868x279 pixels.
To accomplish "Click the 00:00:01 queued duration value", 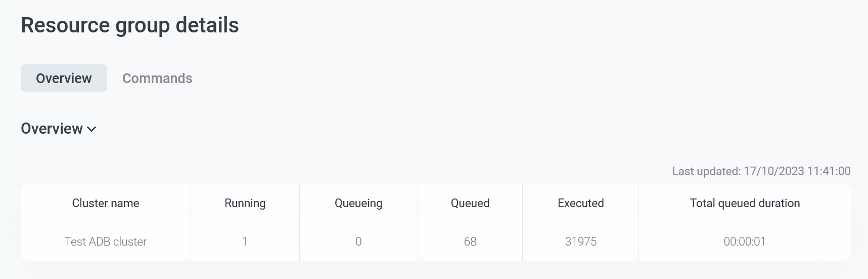I will [x=745, y=242].
